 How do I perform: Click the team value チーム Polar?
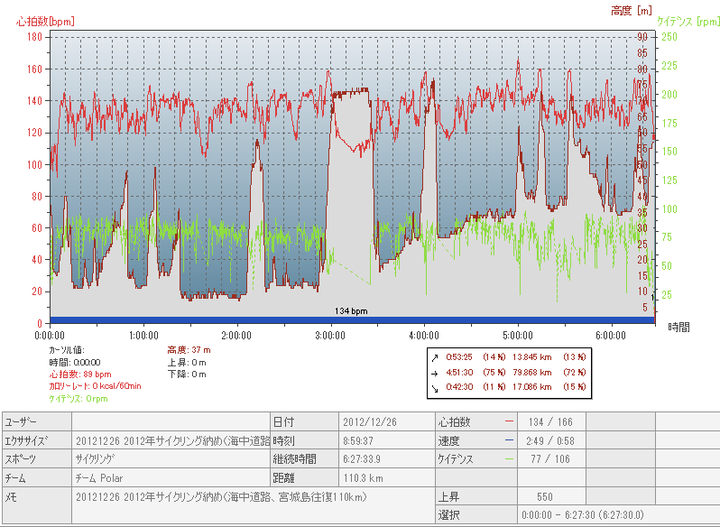(x=99, y=478)
